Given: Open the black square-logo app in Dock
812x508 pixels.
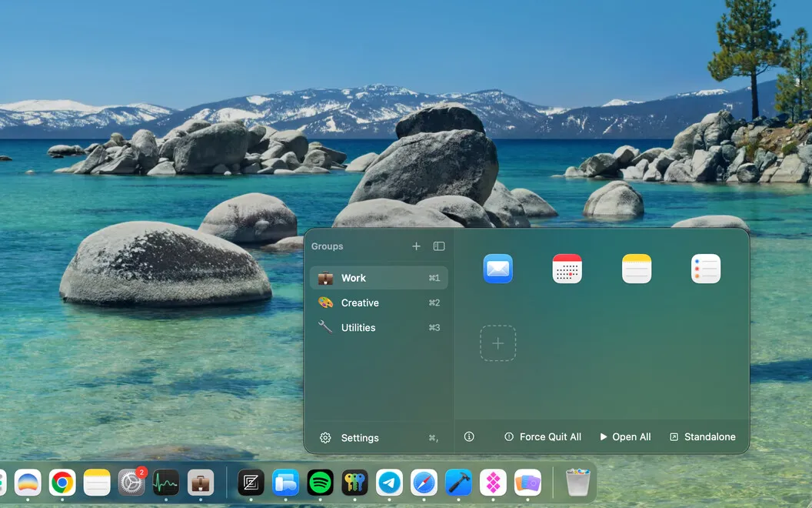Looking at the screenshot, I should 251,483.
